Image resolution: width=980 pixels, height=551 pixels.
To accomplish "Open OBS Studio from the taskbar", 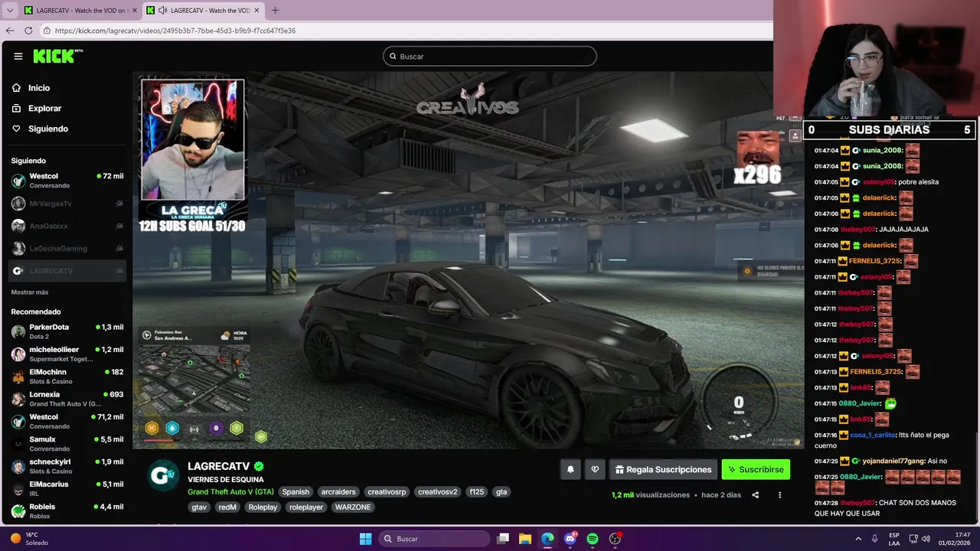I will coord(615,539).
